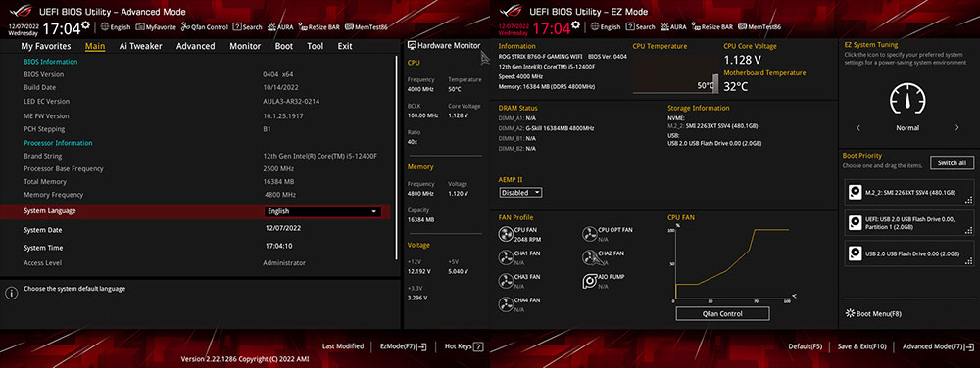980x368 pixels.
Task: Select the CHA3 FAN icon
Action: (x=506, y=281)
